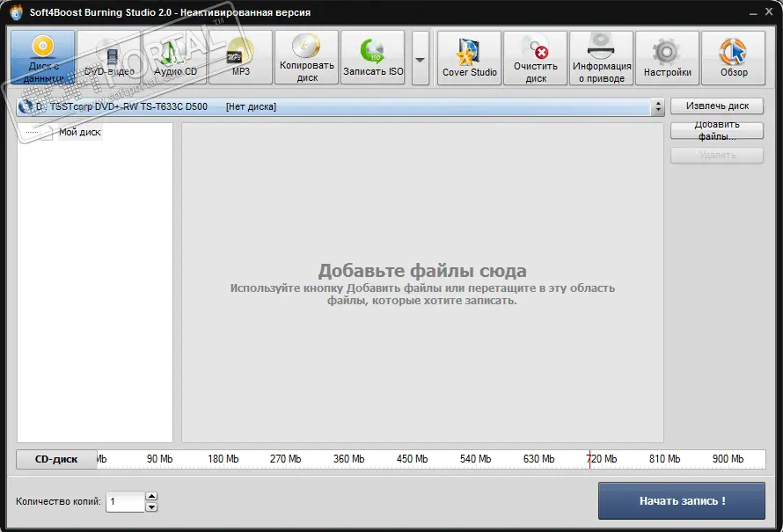
Task: Click Очистить диск to erase disc
Action: click(536, 58)
